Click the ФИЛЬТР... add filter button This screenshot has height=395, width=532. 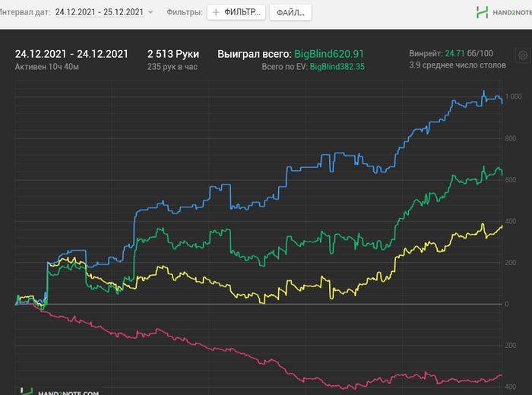236,13
